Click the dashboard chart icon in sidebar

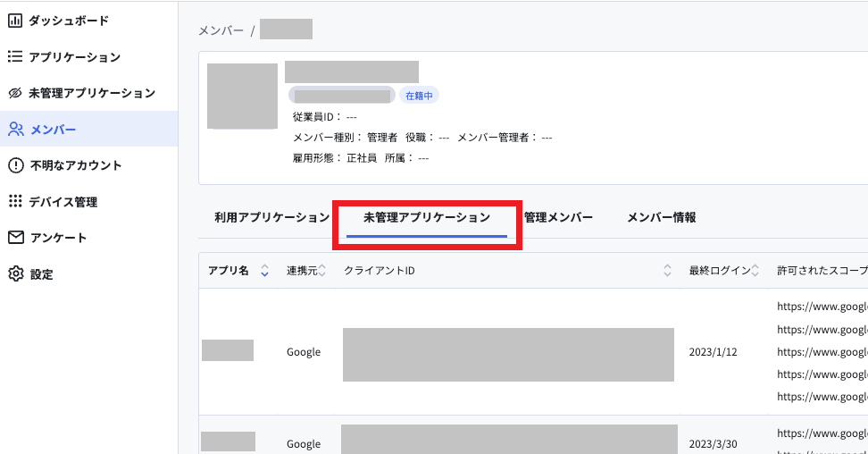[x=15, y=21]
